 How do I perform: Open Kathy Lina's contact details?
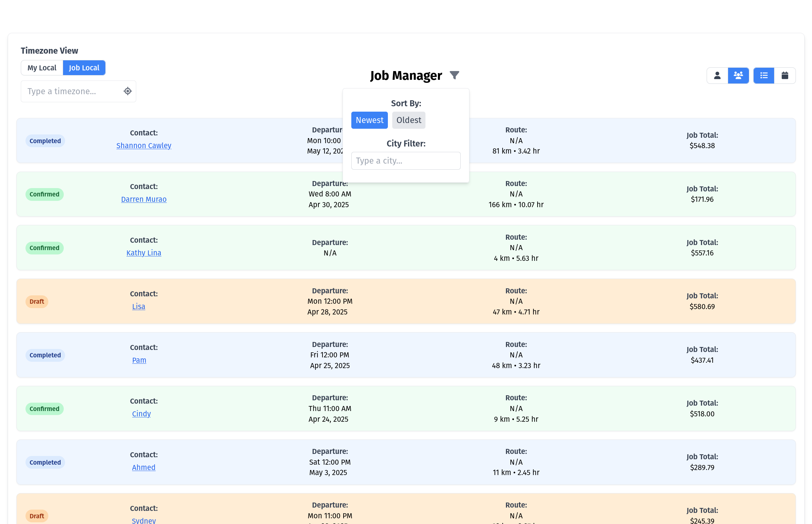tap(144, 253)
